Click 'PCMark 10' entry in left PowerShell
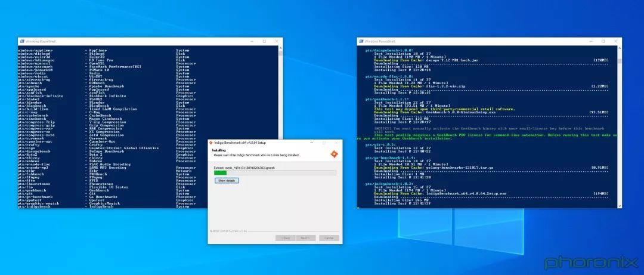The width and height of the screenshot is (644, 275). [x=100, y=70]
